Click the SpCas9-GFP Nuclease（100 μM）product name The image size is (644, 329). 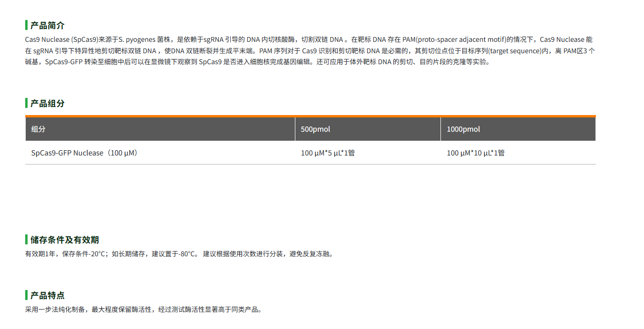[83, 153]
